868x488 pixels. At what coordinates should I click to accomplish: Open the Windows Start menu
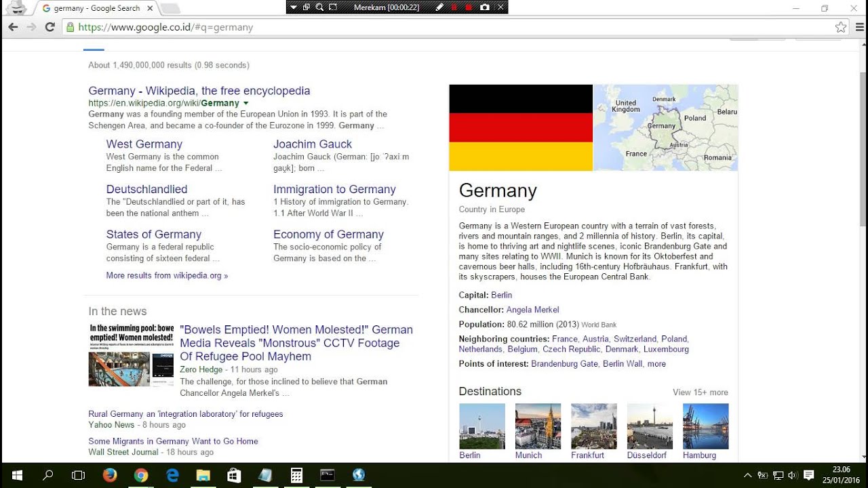(17, 475)
